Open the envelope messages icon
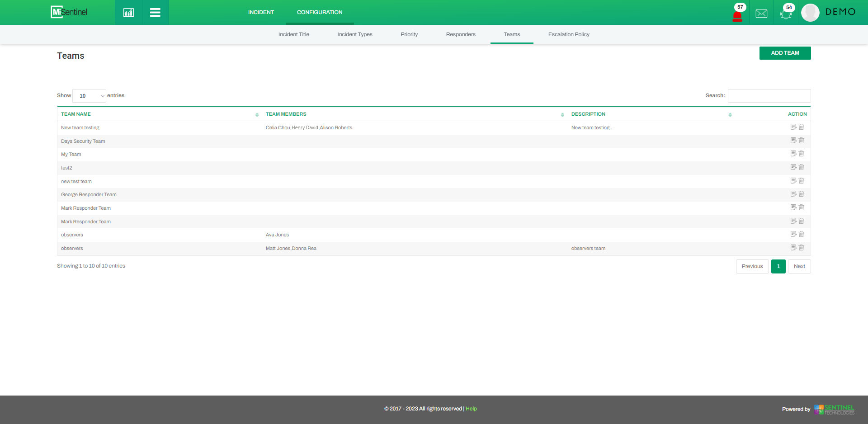 tap(761, 13)
